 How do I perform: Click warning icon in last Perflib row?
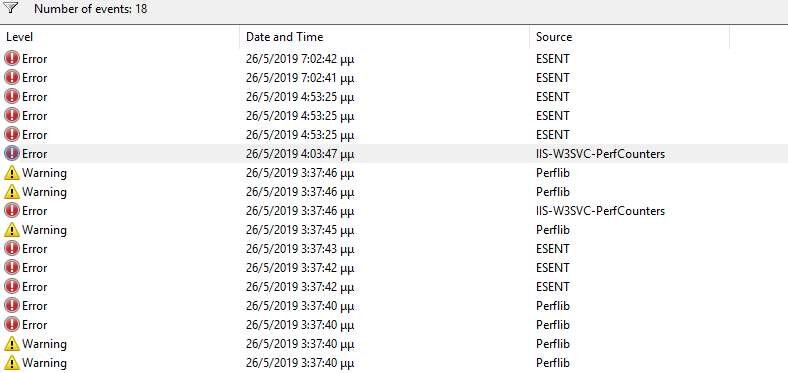(x=12, y=362)
